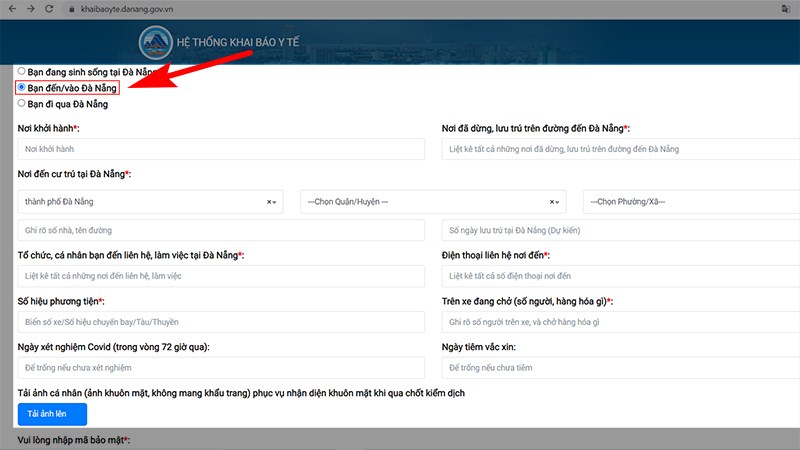Clear the Quận/Huyện selection with x
Viewport: 800px width, 450px height.
[x=552, y=202]
